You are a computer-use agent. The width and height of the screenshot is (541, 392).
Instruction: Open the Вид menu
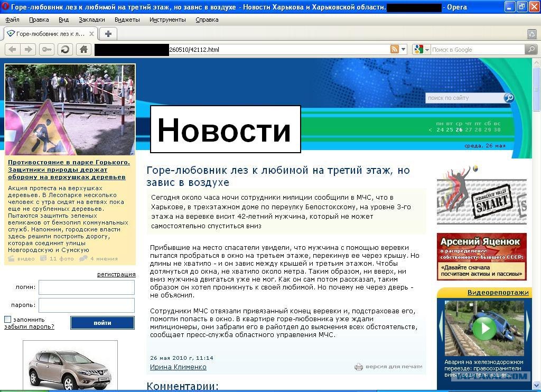64,20
